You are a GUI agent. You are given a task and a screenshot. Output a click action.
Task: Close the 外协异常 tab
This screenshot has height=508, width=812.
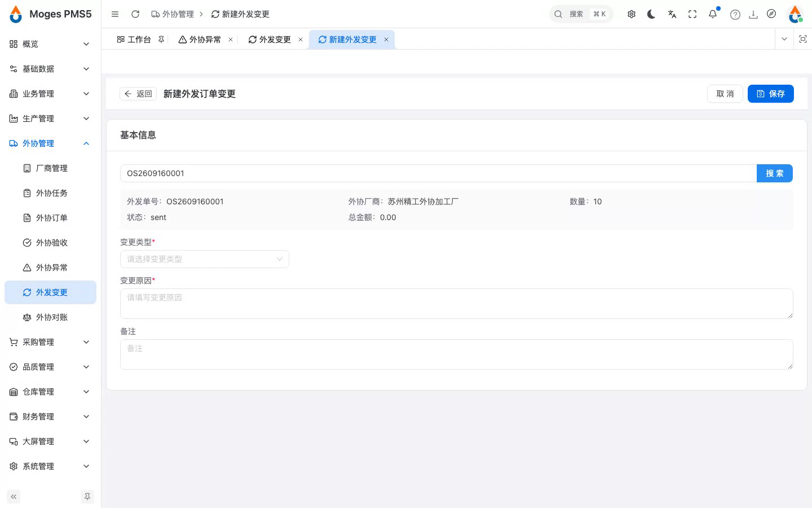[231, 40]
